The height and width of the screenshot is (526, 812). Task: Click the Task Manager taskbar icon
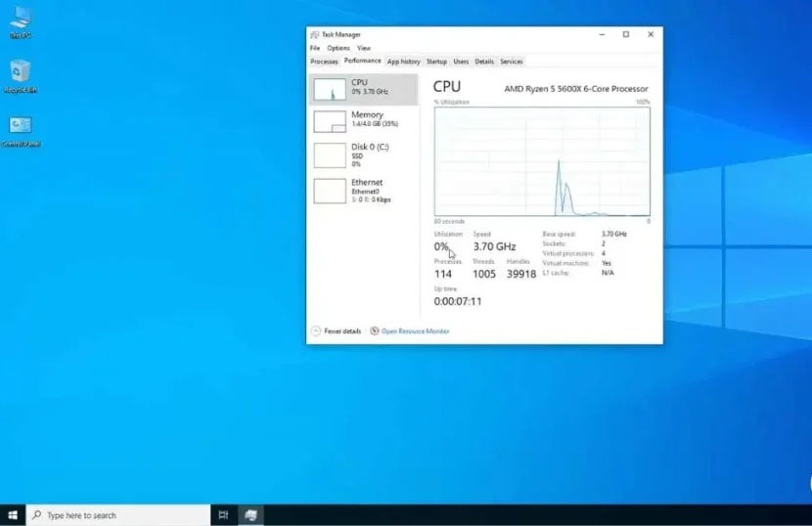pyautogui.click(x=250, y=515)
